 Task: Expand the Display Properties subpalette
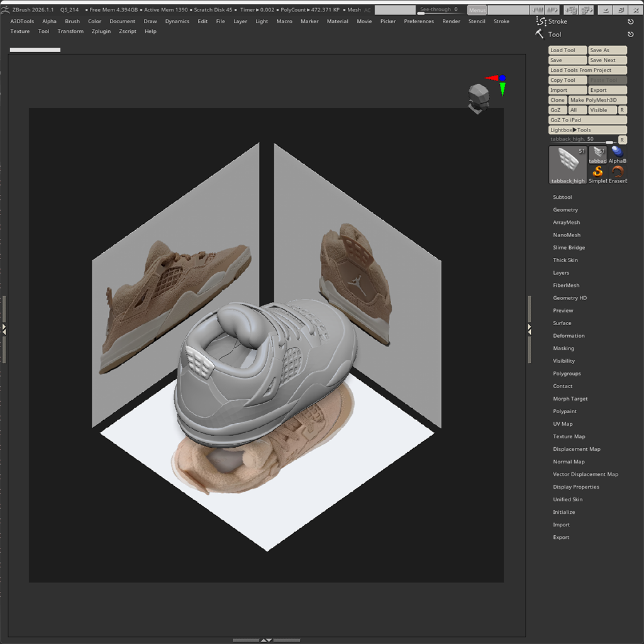click(576, 487)
